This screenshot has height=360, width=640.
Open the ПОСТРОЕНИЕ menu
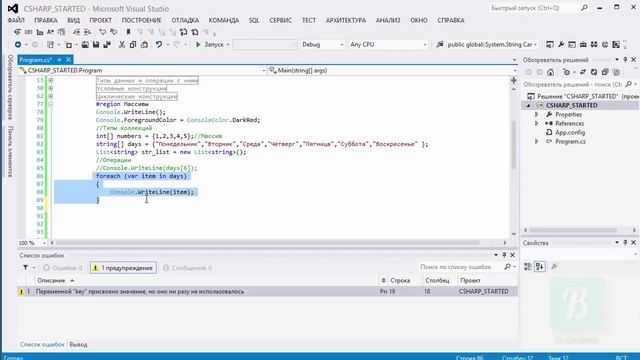141,20
